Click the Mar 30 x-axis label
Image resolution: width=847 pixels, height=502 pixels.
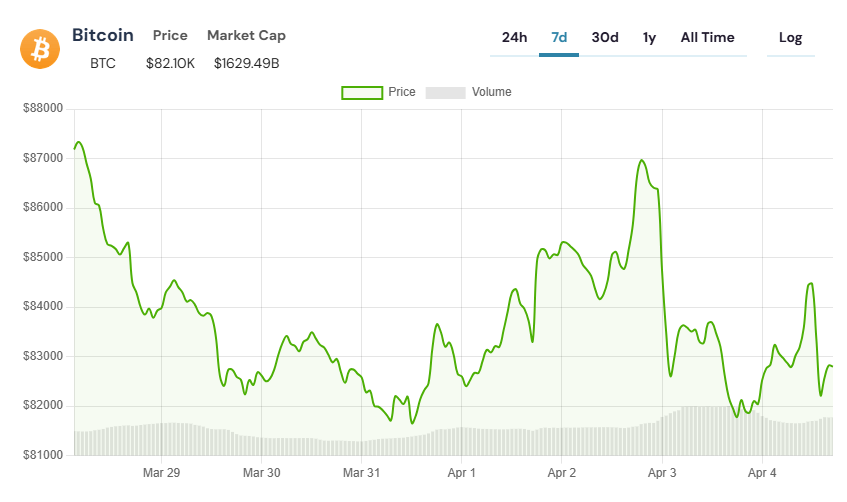(261, 473)
